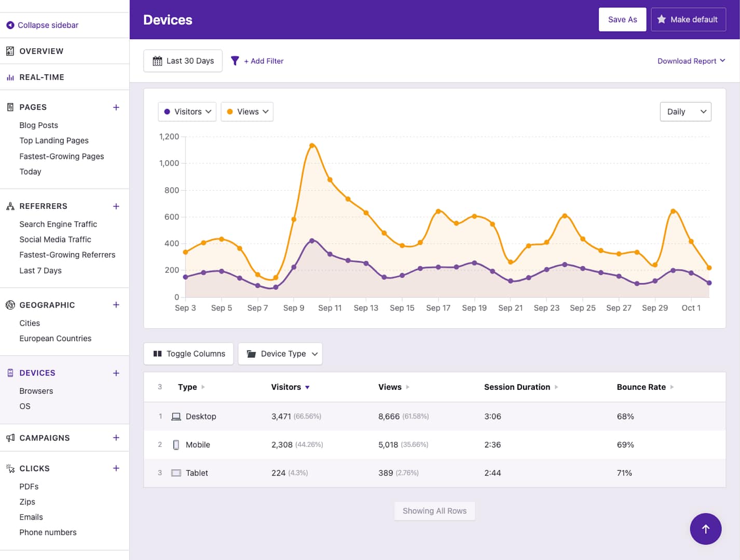Viewport: 740px width, 560px height.
Task: Open the Toggle Columns panel
Action: (188, 354)
